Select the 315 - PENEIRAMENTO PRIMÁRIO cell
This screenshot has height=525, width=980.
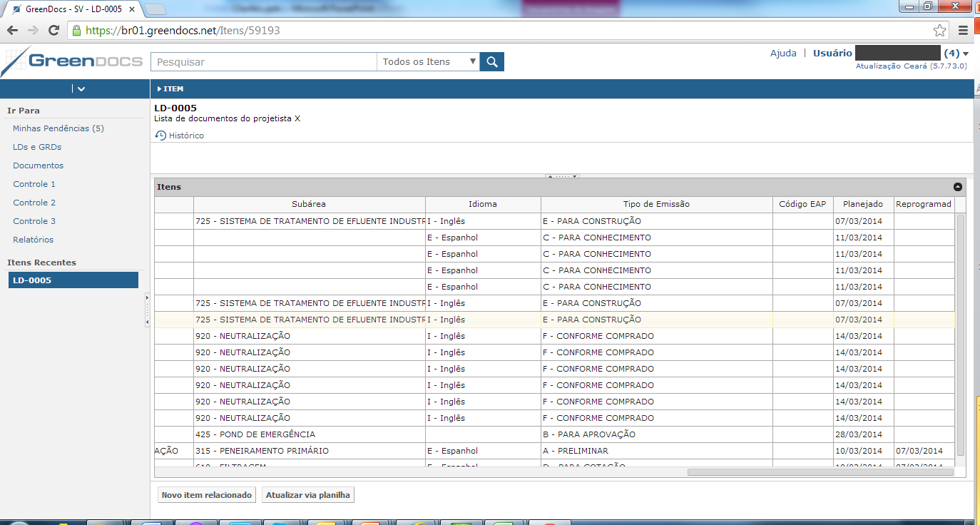pyautogui.click(x=310, y=451)
